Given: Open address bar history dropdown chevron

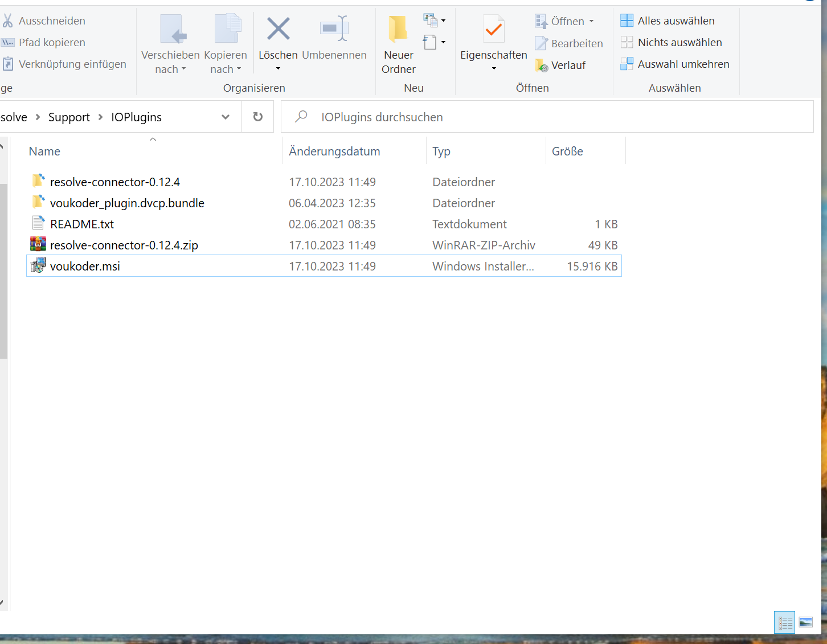Looking at the screenshot, I should pyautogui.click(x=226, y=117).
